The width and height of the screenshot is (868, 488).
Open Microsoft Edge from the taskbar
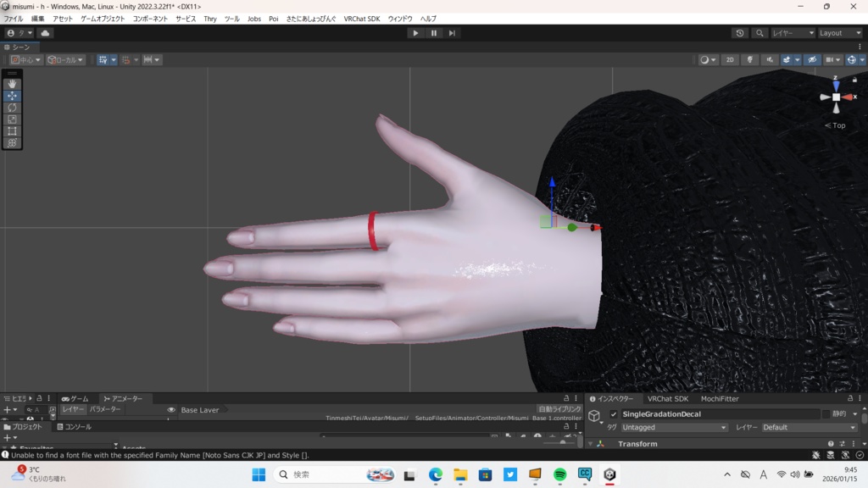(x=435, y=474)
